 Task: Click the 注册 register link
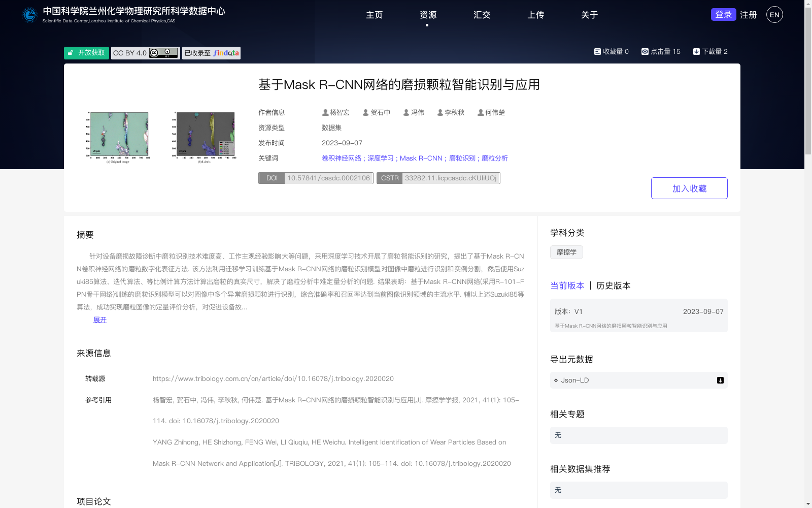748,15
